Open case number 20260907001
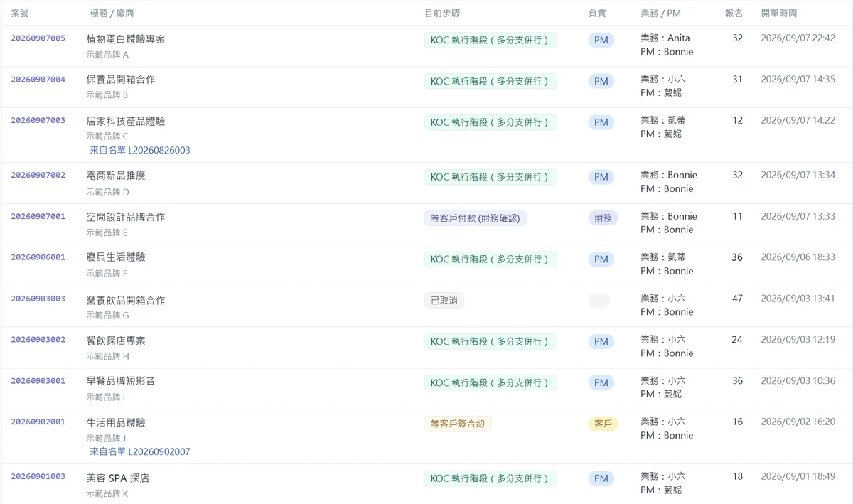 [38, 216]
